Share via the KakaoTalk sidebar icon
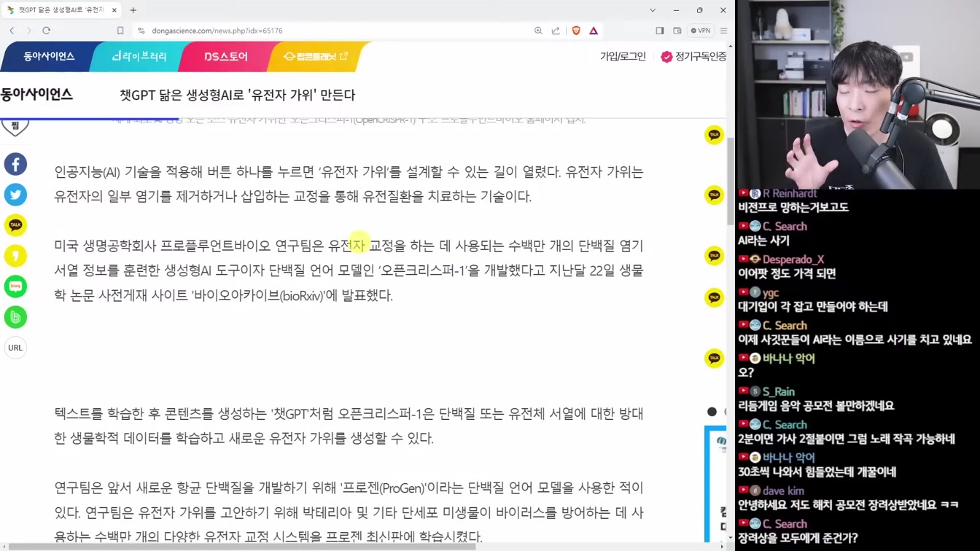The height and width of the screenshot is (551, 980). point(15,225)
